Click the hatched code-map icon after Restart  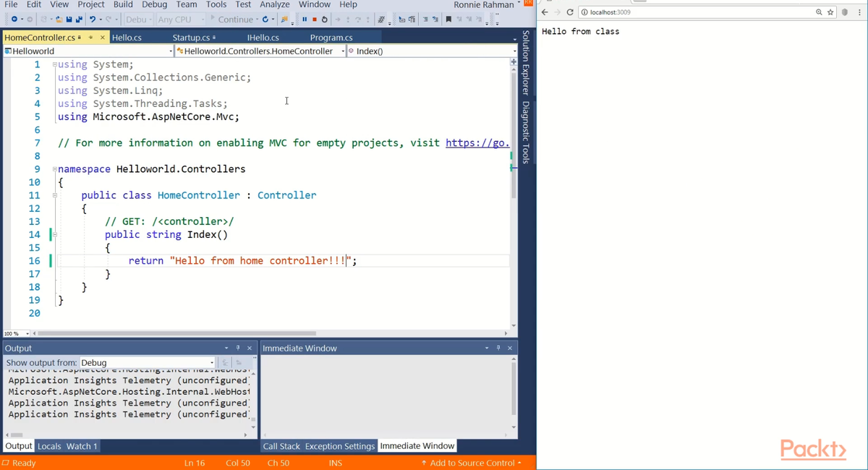tap(380, 20)
